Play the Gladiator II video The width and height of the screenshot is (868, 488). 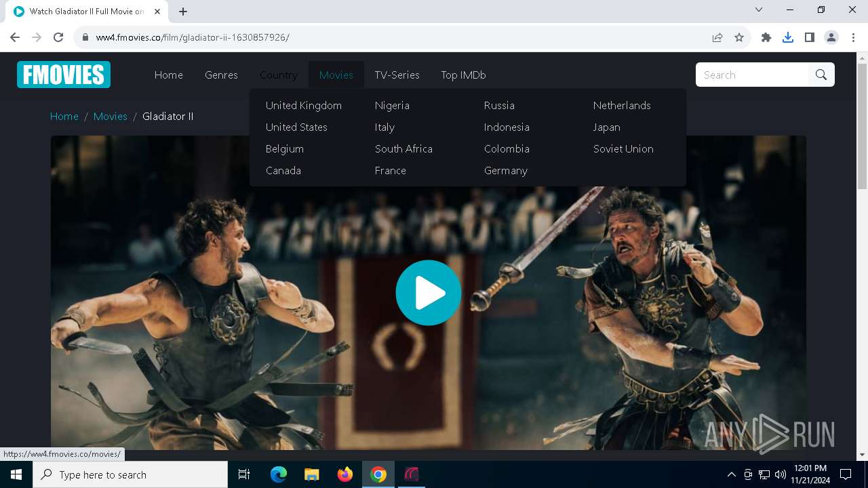point(429,293)
